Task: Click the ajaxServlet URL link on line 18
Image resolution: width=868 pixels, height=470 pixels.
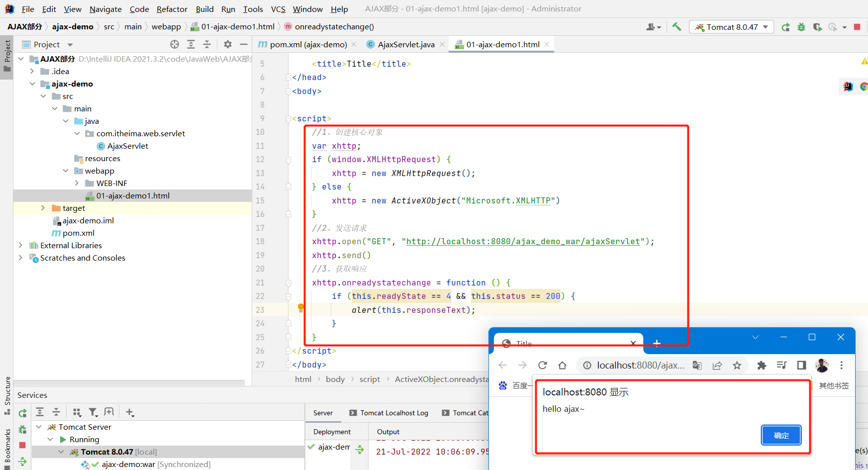Action: [x=523, y=241]
